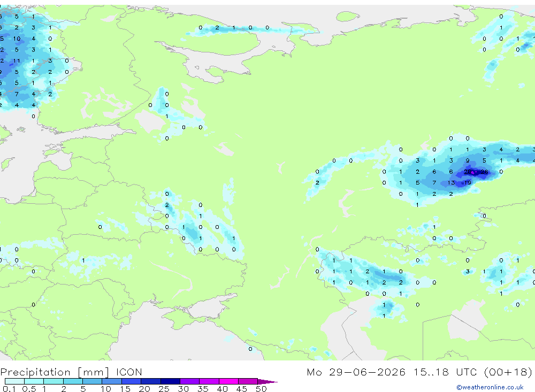Click the legend label "35"
The width and height of the screenshot is (535, 392).
[203, 389]
